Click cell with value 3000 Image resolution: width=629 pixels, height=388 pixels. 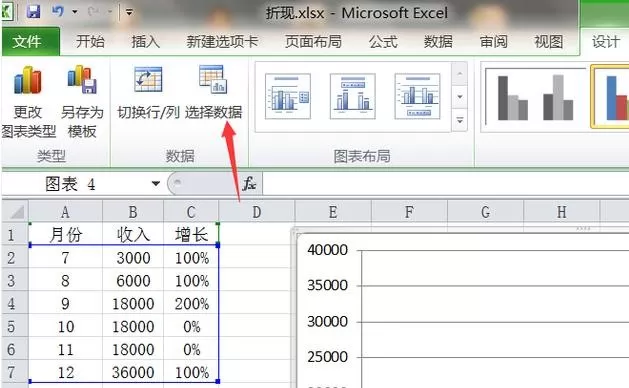click(133, 258)
